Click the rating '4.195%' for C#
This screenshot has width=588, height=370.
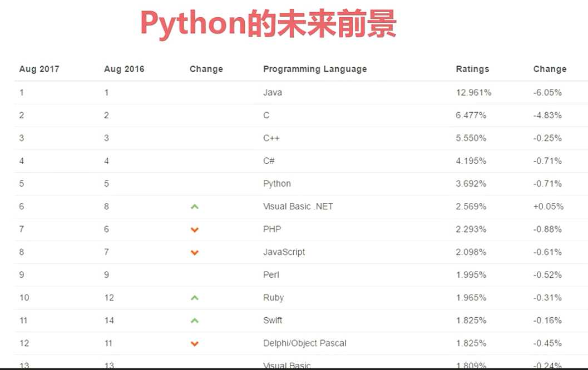click(471, 161)
